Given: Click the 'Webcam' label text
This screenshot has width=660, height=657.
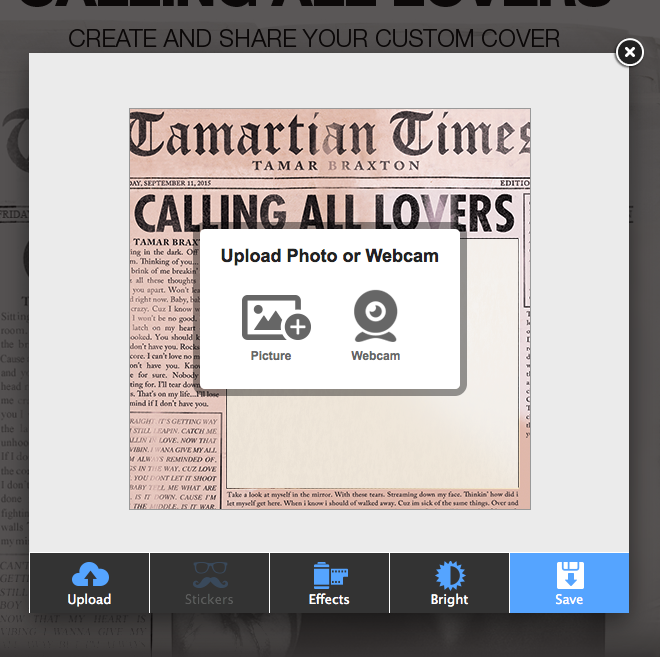Looking at the screenshot, I should click(x=375, y=356).
